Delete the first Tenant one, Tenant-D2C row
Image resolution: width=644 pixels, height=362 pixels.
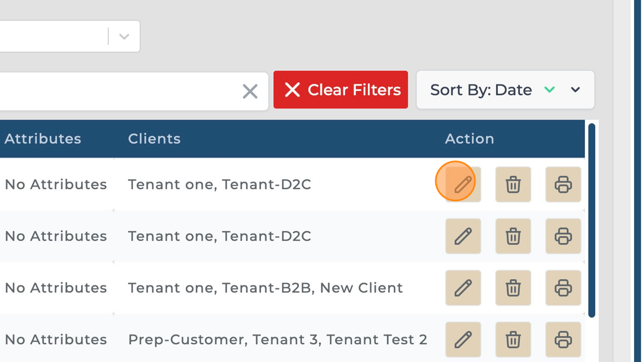tap(513, 184)
